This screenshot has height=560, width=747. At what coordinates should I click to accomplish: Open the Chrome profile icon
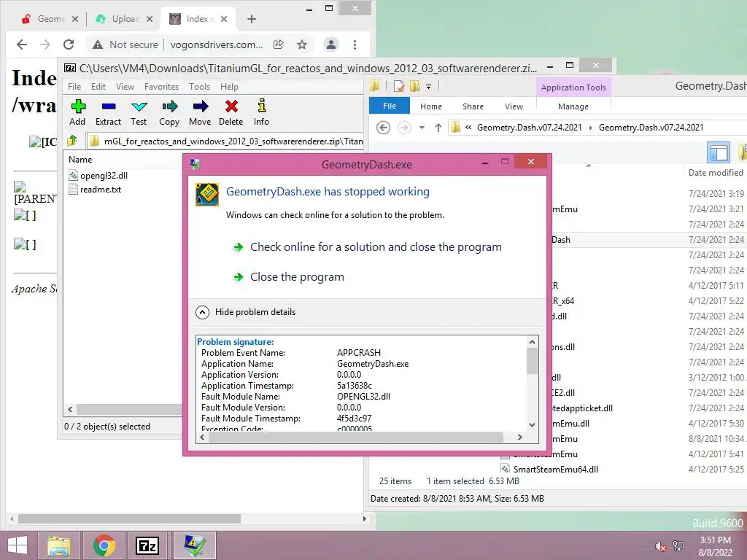point(330,44)
